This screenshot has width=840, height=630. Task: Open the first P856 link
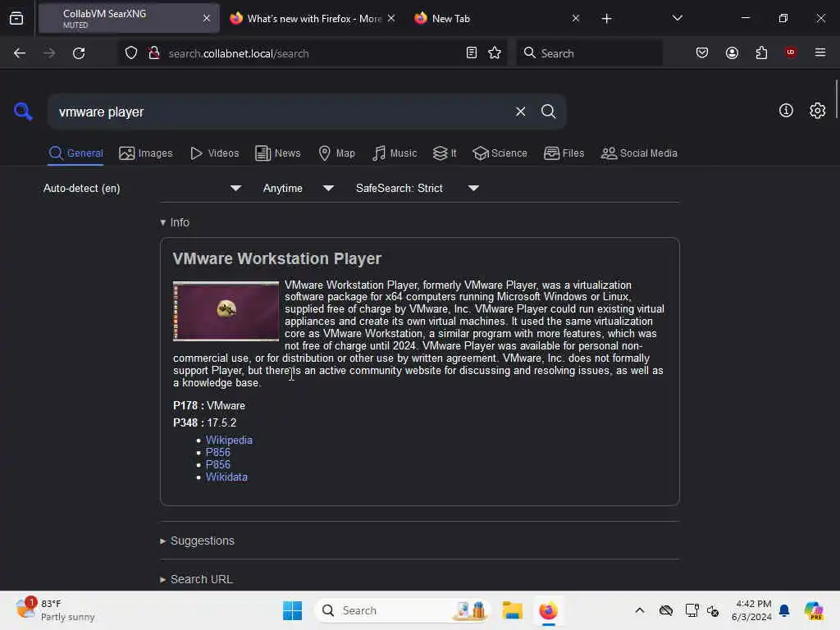tap(218, 452)
